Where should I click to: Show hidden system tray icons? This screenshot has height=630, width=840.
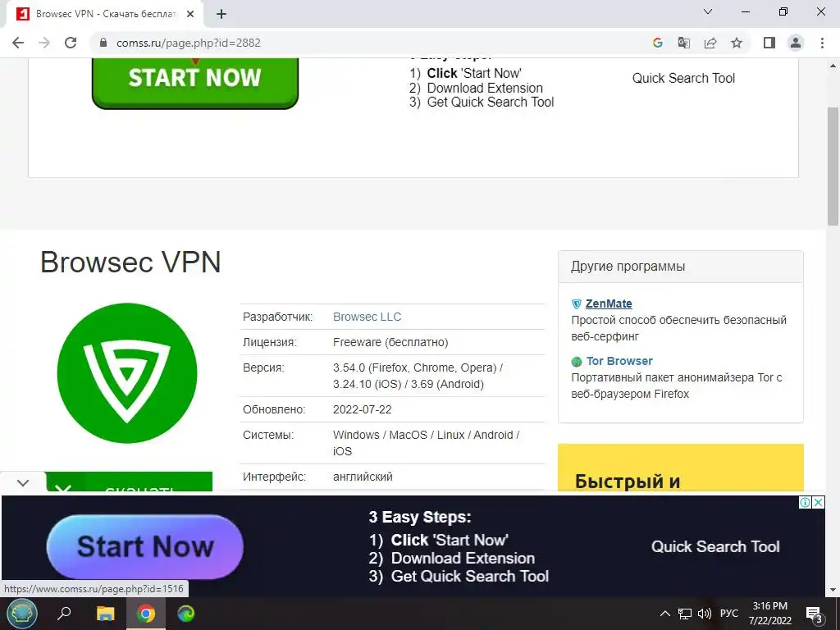(664, 614)
